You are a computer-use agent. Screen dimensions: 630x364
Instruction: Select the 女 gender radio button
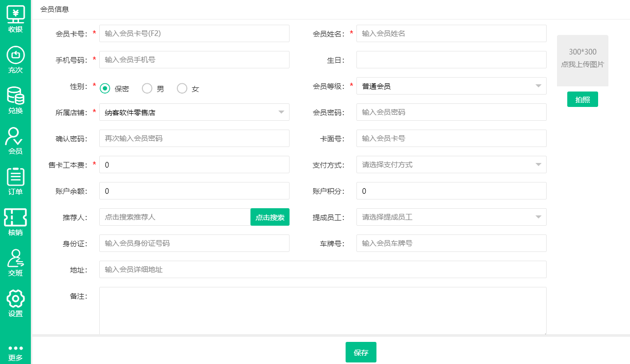[182, 88]
